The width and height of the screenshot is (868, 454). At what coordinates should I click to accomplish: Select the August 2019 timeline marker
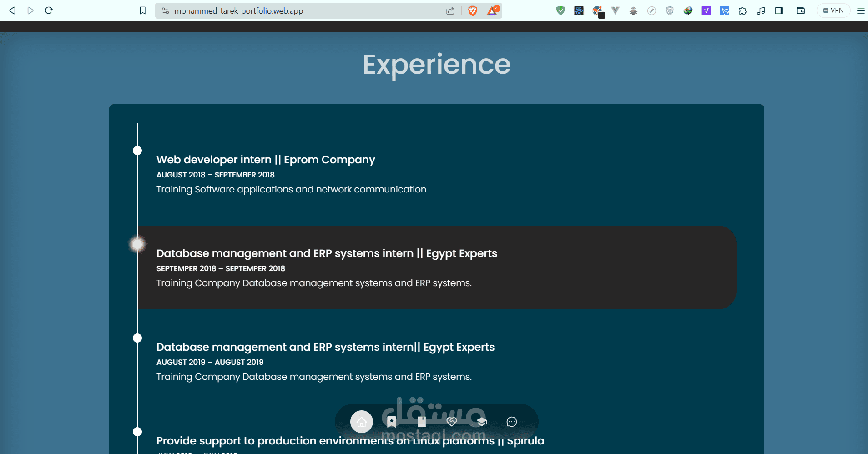[x=137, y=338]
